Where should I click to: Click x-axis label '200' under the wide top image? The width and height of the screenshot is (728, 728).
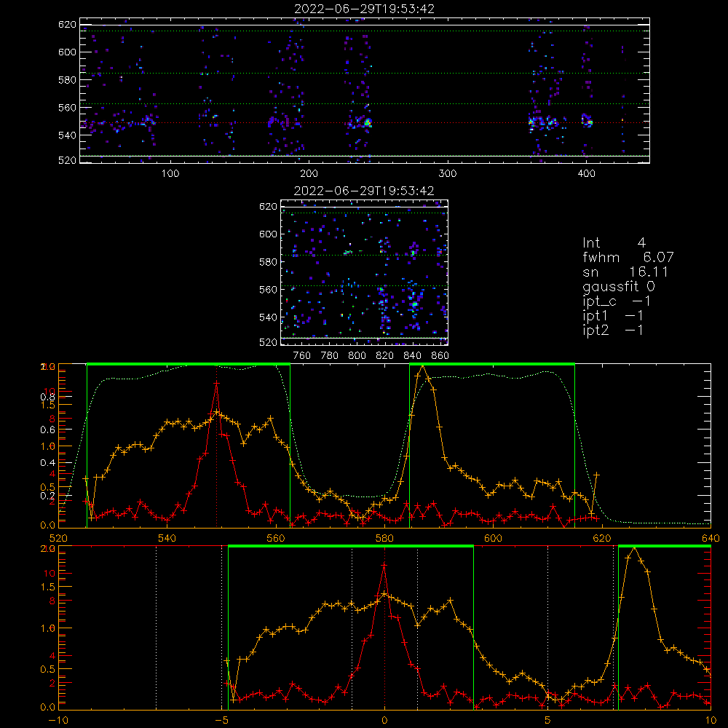click(309, 174)
